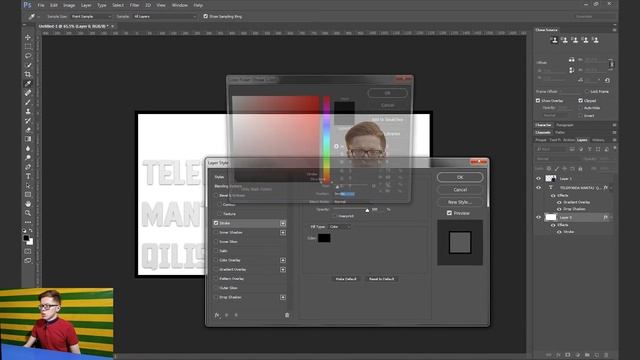Collapse effects using Layer 0's fx arrow
Screen dimensions: 640x360
(x=611, y=218)
